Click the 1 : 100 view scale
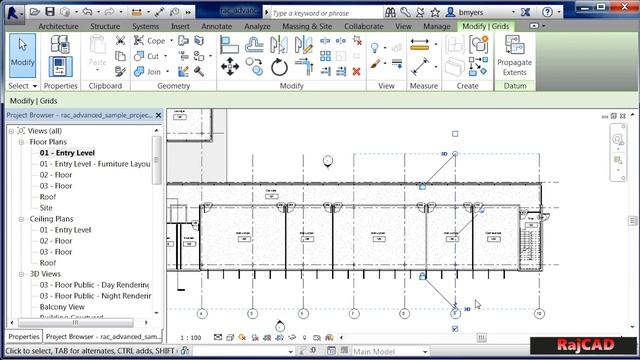Image resolution: width=640 pixels, height=360 pixels. (191, 338)
